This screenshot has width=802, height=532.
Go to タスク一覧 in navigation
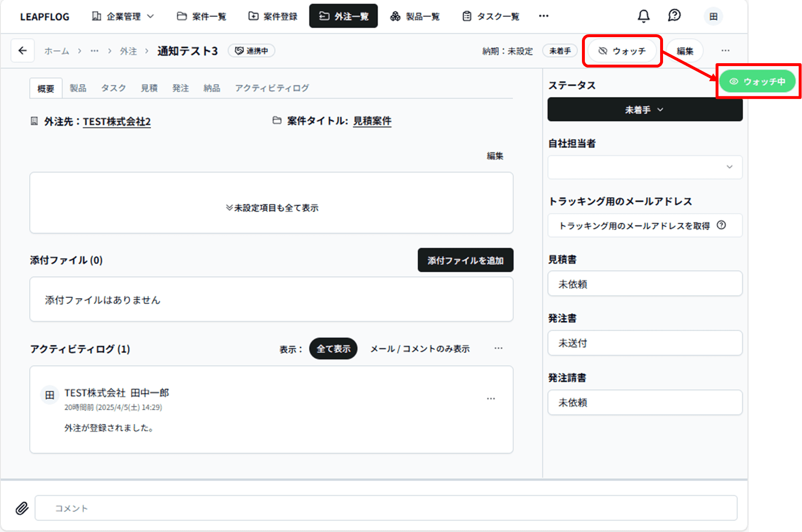tap(491, 16)
